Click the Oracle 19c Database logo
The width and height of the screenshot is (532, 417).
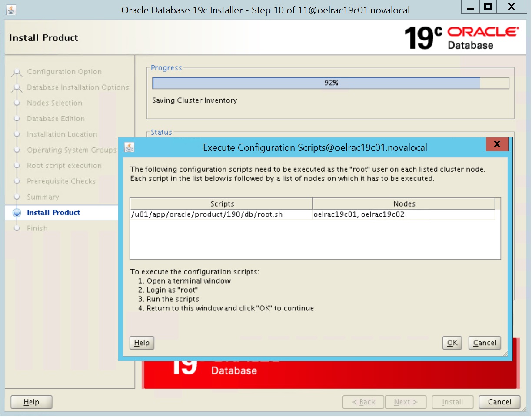pyautogui.click(x=461, y=37)
